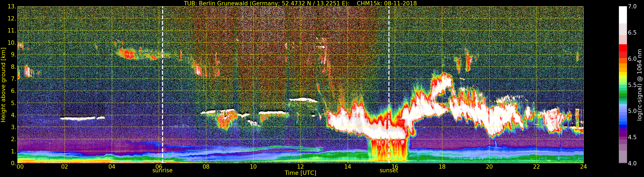The width and height of the screenshot is (644, 177).
Task: Click the x-axis tick label '24'
Action: click(x=583, y=167)
